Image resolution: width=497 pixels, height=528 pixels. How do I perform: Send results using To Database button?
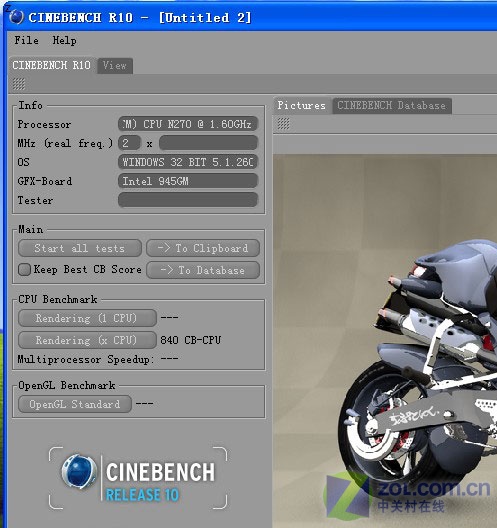click(203, 270)
